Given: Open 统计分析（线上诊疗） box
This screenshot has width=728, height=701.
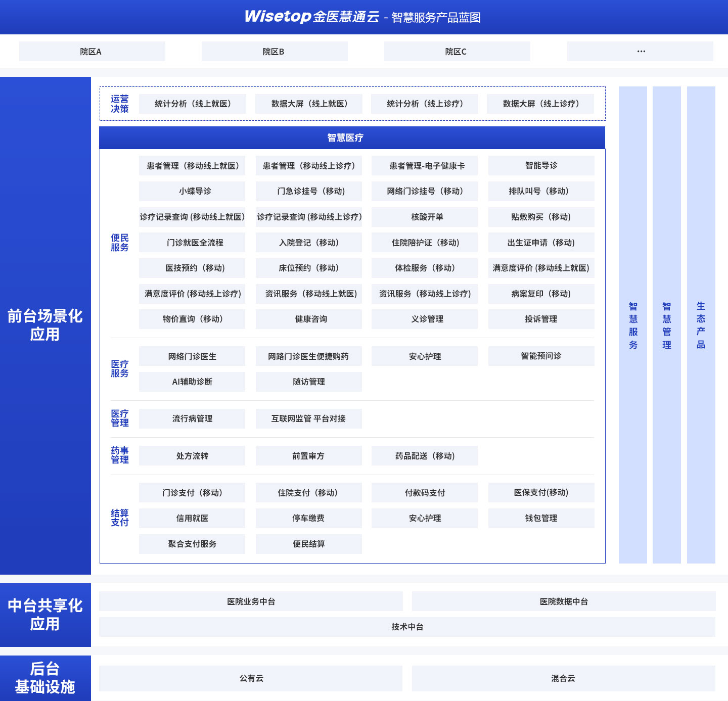Looking at the screenshot, I should coord(425,104).
